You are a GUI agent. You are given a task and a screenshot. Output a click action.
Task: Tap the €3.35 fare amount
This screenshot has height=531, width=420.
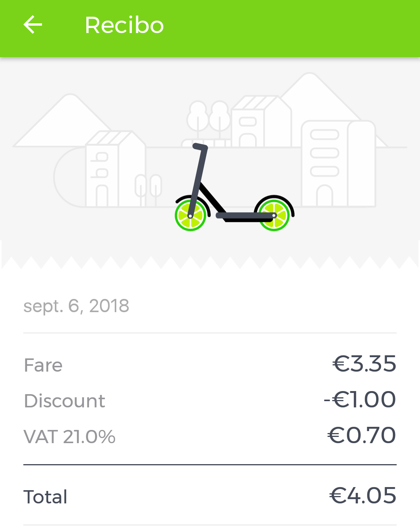pyautogui.click(x=364, y=364)
